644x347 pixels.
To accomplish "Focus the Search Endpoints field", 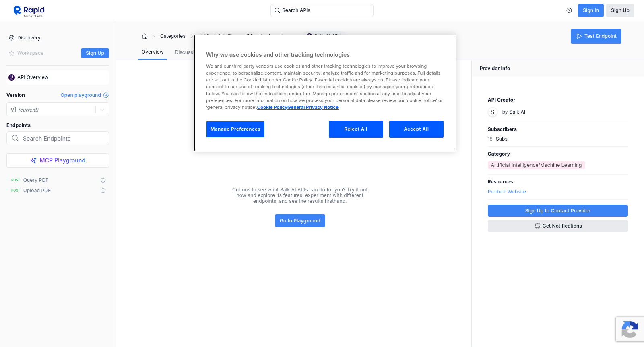I will click(58, 138).
